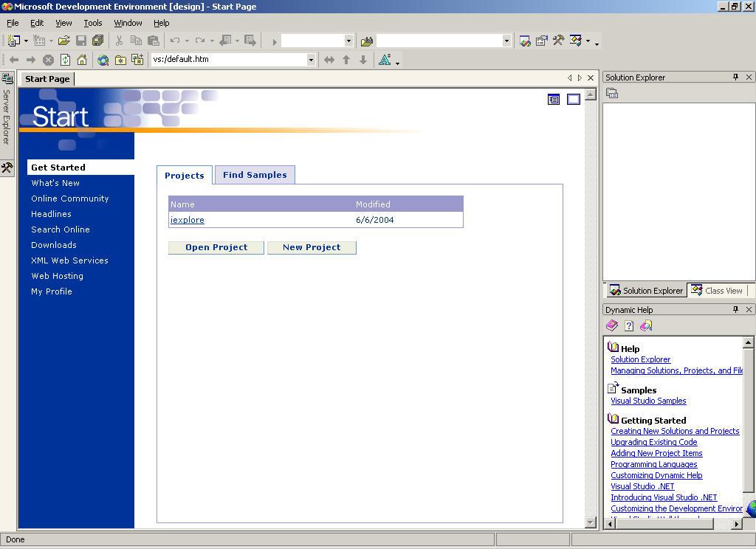The height and width of the screenshot is (549, 756).
Task: Open the Class View toolbar icon
Action: (575, 41)
